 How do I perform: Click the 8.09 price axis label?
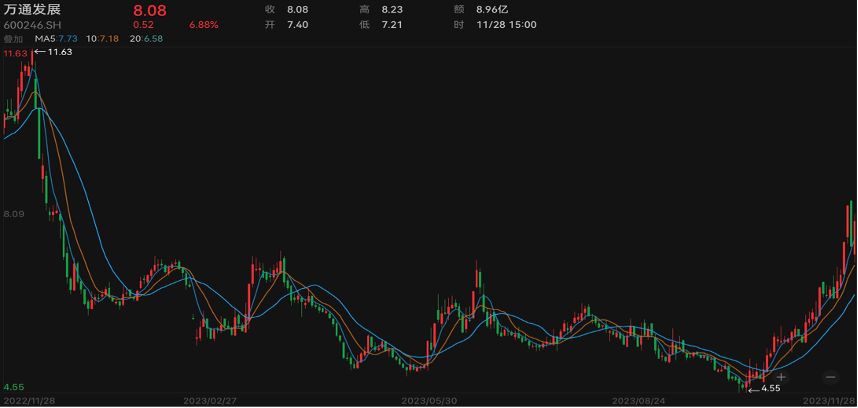tap(14, 214)
